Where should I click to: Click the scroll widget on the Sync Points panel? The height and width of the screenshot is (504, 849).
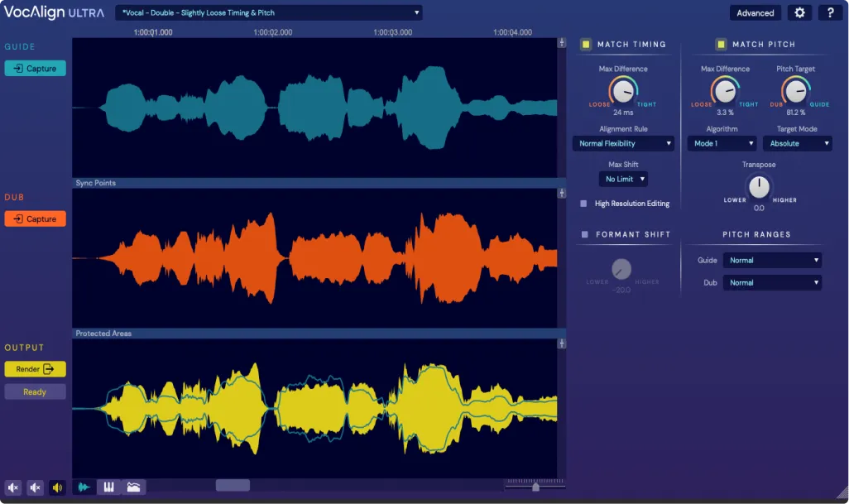coord(562,191)
